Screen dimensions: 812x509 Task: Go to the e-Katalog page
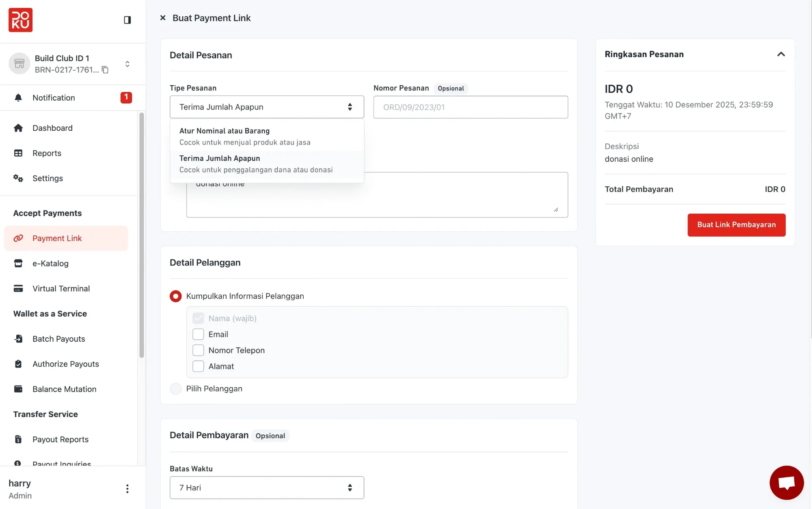pyautogui.click(x=50, y=263)
